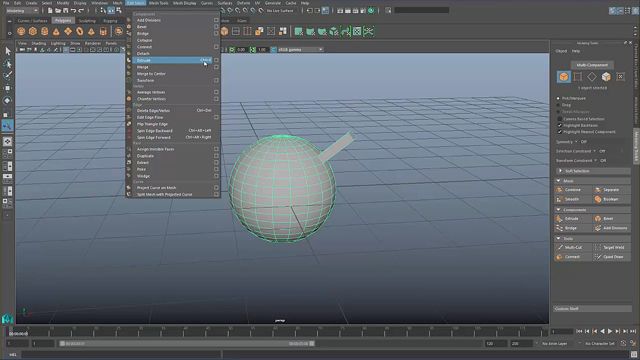Select the Pick/Marquee radio option
This screenshot has height=360, width=640.
(558, 98)
